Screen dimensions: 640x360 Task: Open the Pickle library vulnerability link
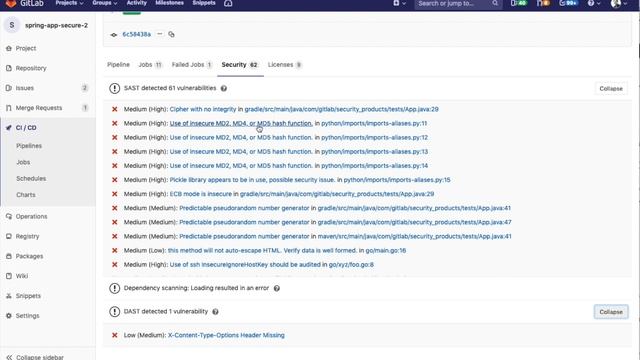[253, 180]
